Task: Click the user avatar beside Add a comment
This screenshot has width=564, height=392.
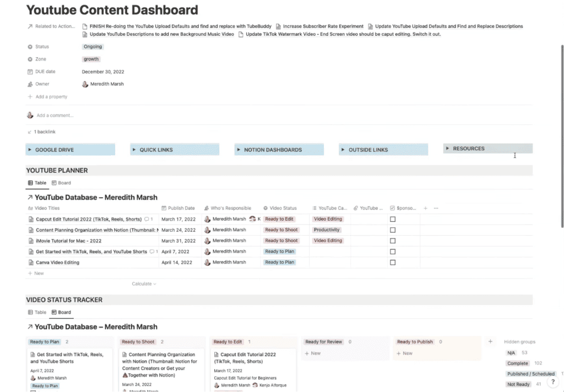Action: pos(30,115)
